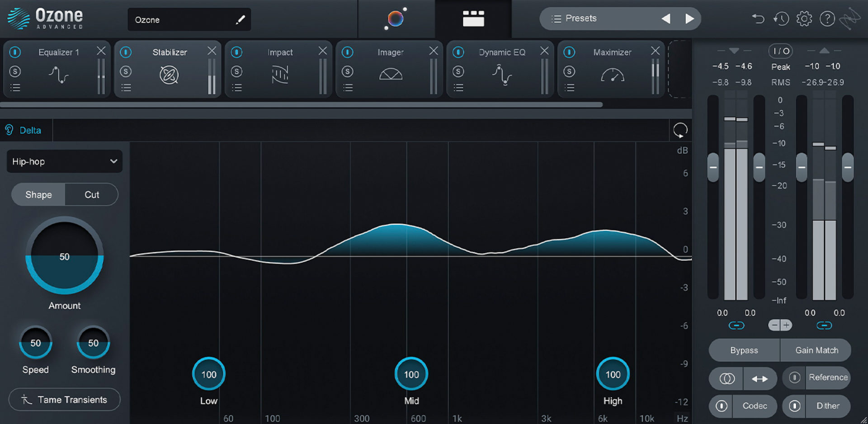
Task: Open the Hip-hop genre dropdown
Action: point(64,161)
